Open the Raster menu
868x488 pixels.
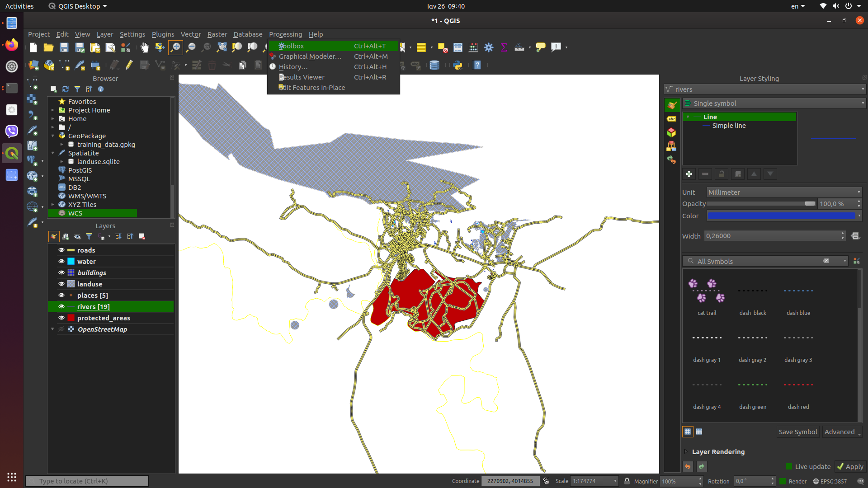point(217,34)
